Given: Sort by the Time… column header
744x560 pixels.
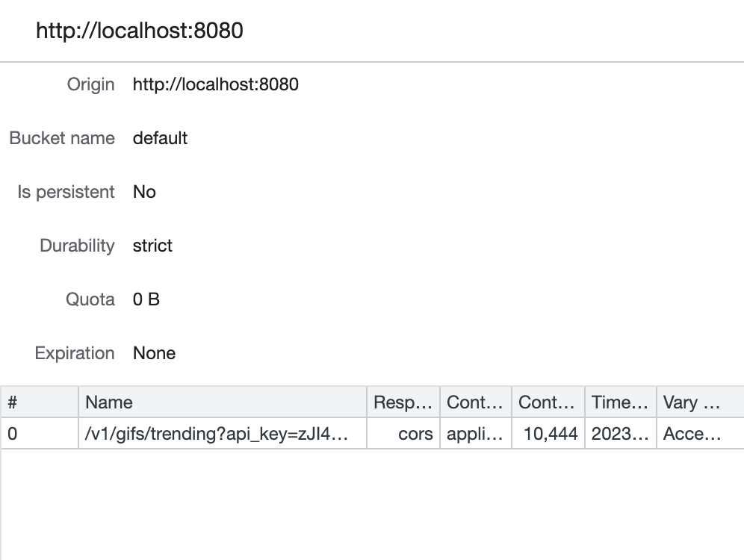Looking at the screenshot, I should coord(621,402).
